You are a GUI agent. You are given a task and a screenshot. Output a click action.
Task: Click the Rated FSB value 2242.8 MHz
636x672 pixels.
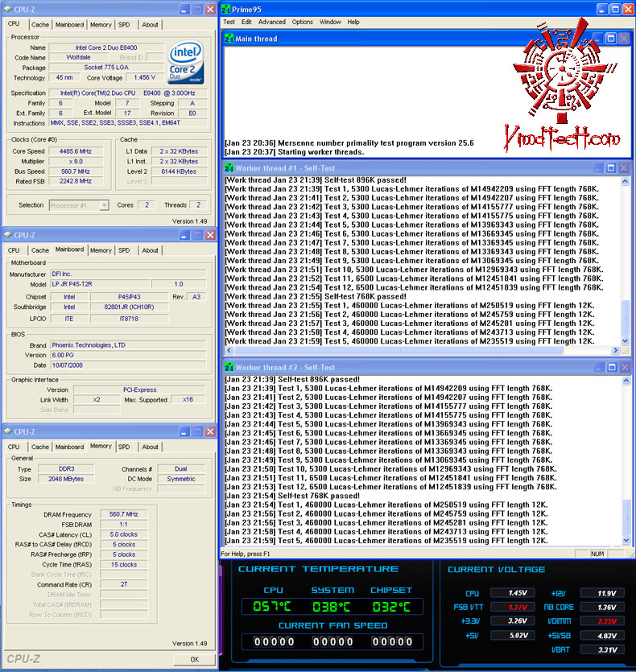[x=76, y=181]
